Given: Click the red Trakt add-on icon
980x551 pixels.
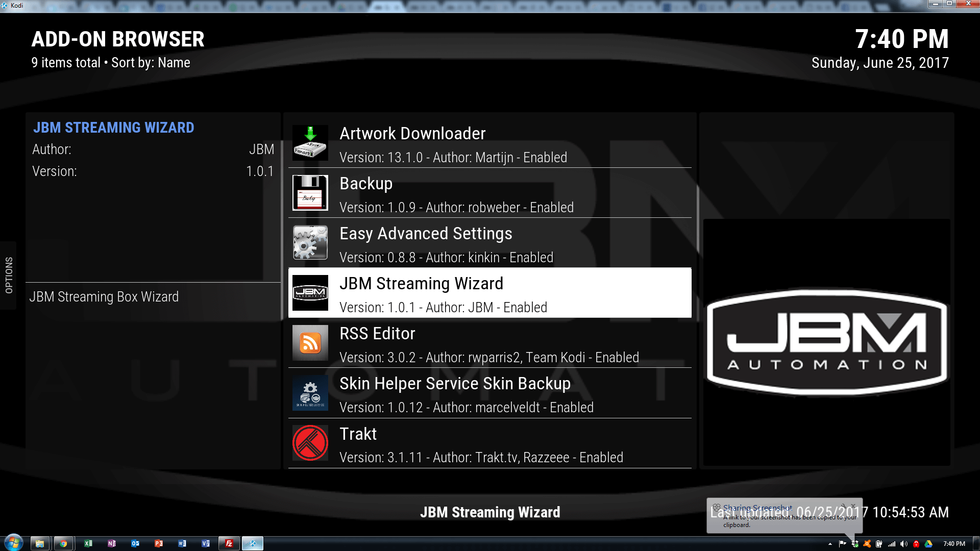Looking at the screenshot, I should tap(310, 443).
